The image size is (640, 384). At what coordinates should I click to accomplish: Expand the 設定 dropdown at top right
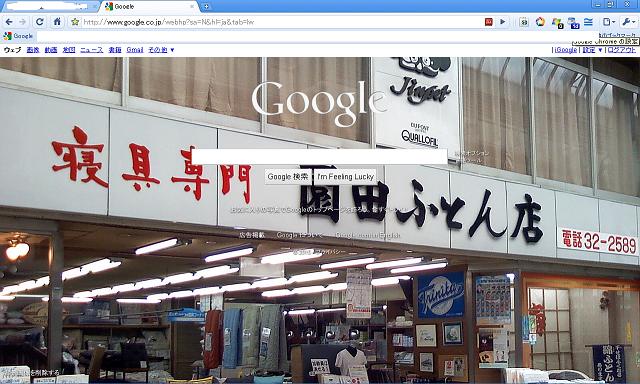[592, 50]
